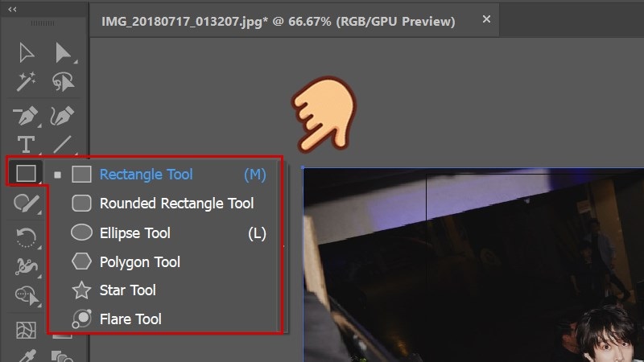Activate the Lasso tool

point(62,80)
